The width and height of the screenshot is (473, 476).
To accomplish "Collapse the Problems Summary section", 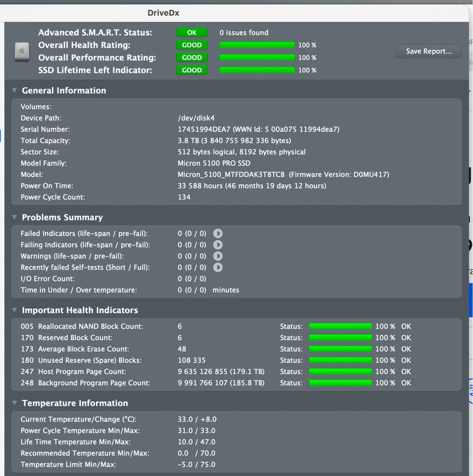I will (14, 218).
